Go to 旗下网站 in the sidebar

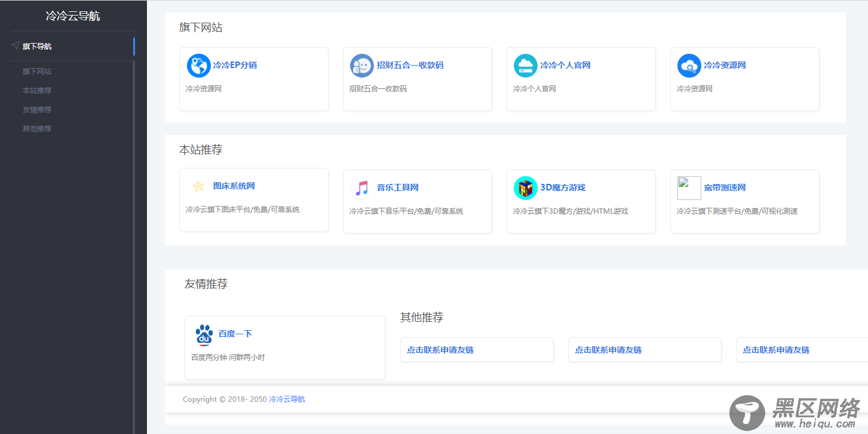tap(37, 72)
